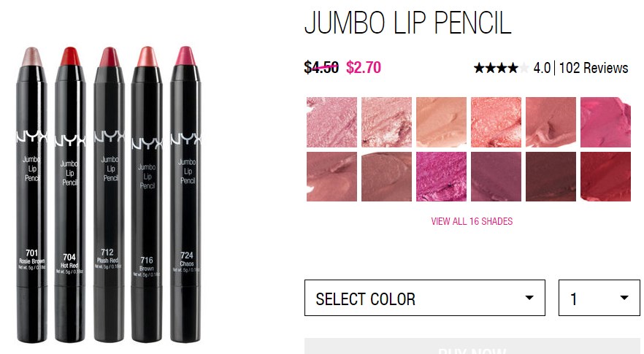Click the SELECT COLOR dropdown arrow
Image resolution: width=644 pixels, height=354 pixels.
coord(529,298)
